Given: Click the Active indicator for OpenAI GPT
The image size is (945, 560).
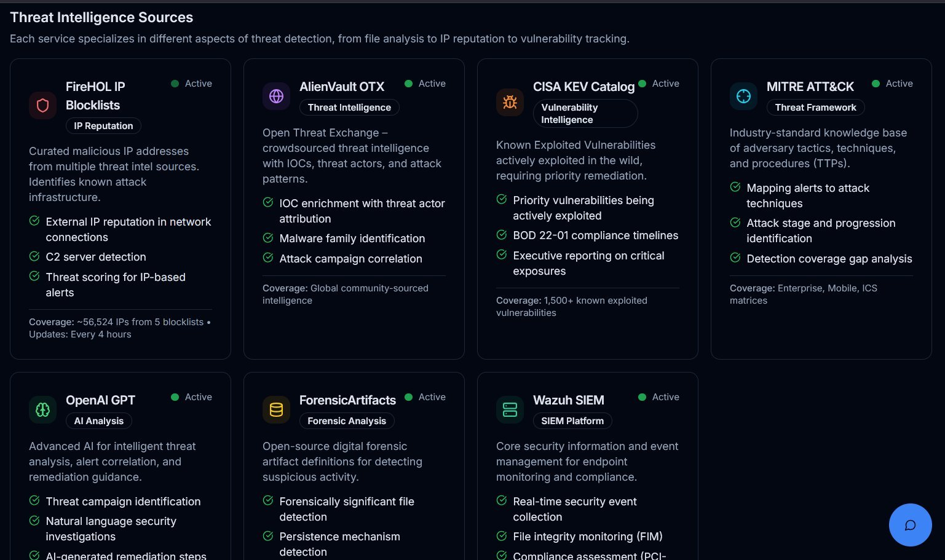Looking at the screenshot, I should 175,397.
